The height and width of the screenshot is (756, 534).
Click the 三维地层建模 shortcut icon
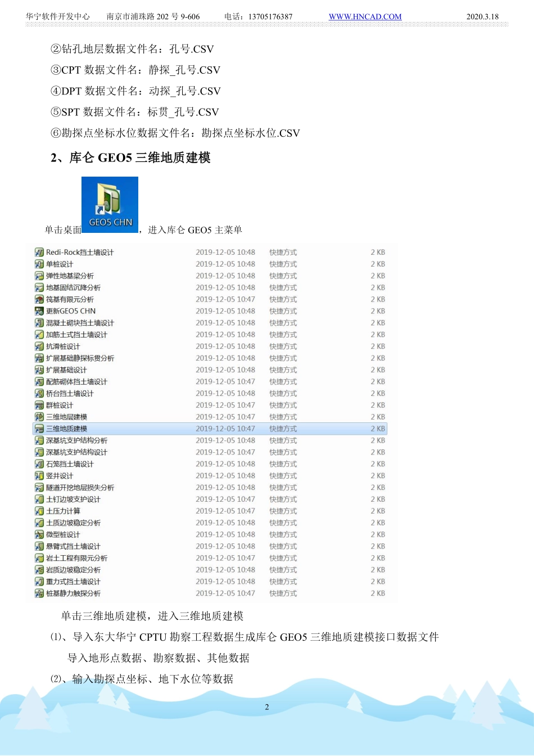point(39,417)
